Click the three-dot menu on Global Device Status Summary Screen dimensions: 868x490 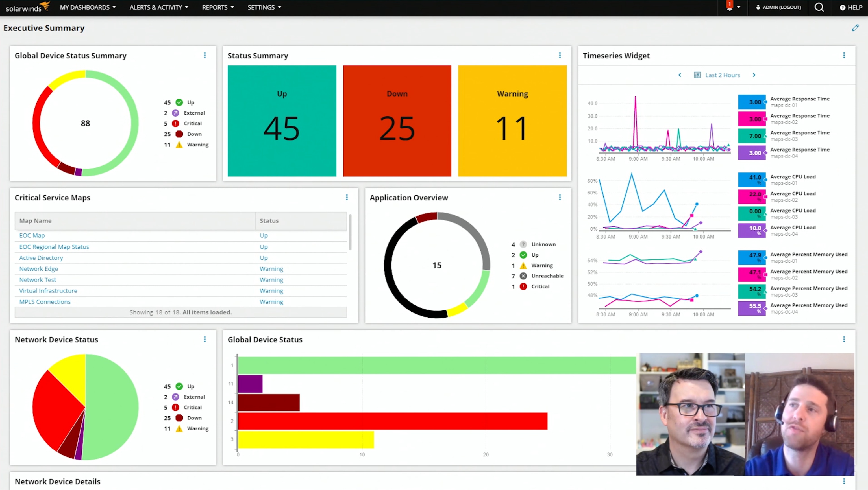click(x=205, y=55)
